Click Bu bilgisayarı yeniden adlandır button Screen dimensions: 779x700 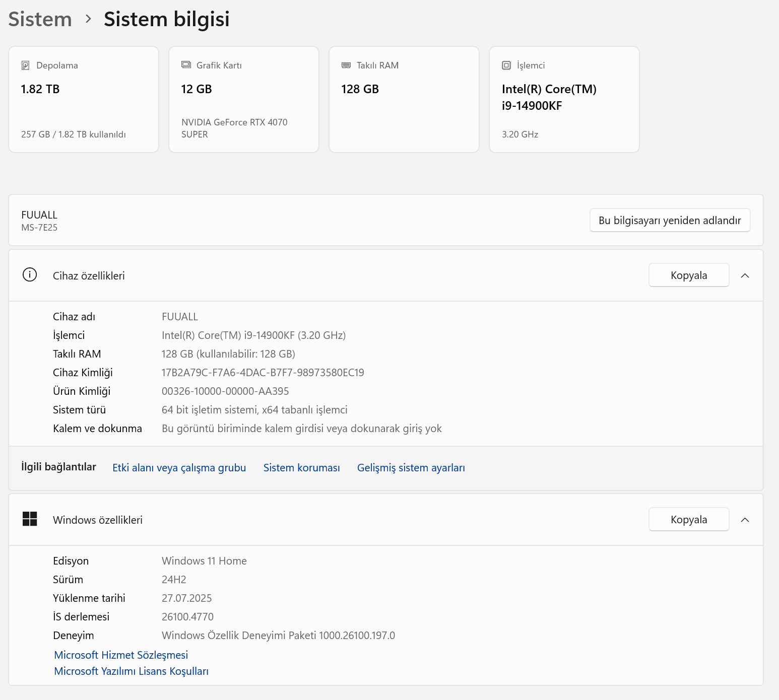(x=670, y=221)
